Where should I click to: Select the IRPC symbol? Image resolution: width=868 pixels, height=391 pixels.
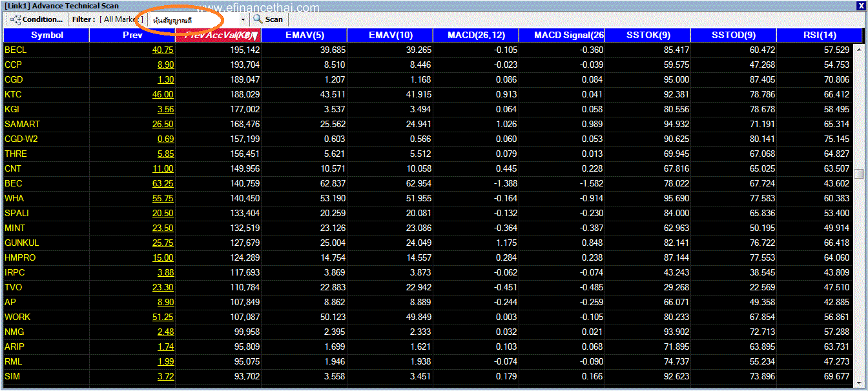[x=15, y=272]
